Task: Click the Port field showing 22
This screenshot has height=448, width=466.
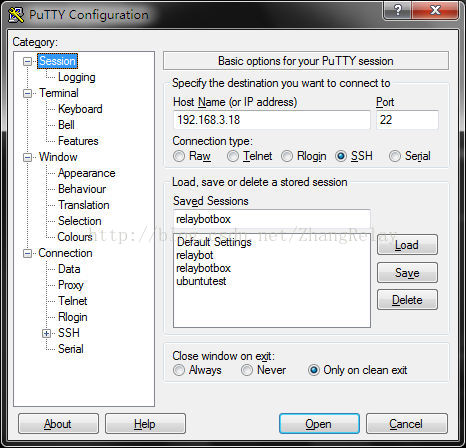Action: [x=407, y=120]
